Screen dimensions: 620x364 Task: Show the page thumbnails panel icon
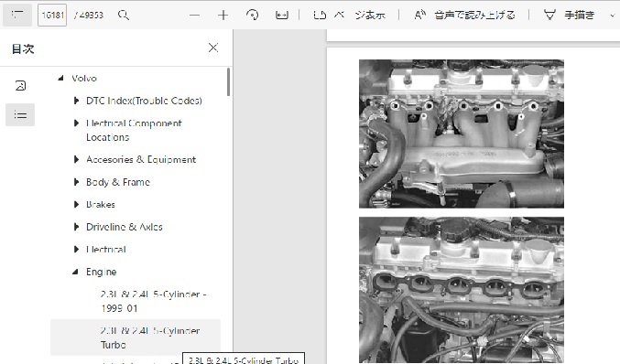[20, 86]
